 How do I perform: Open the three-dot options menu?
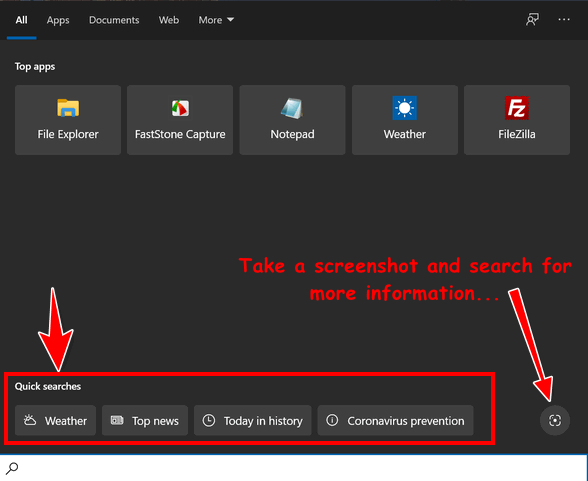564,19
